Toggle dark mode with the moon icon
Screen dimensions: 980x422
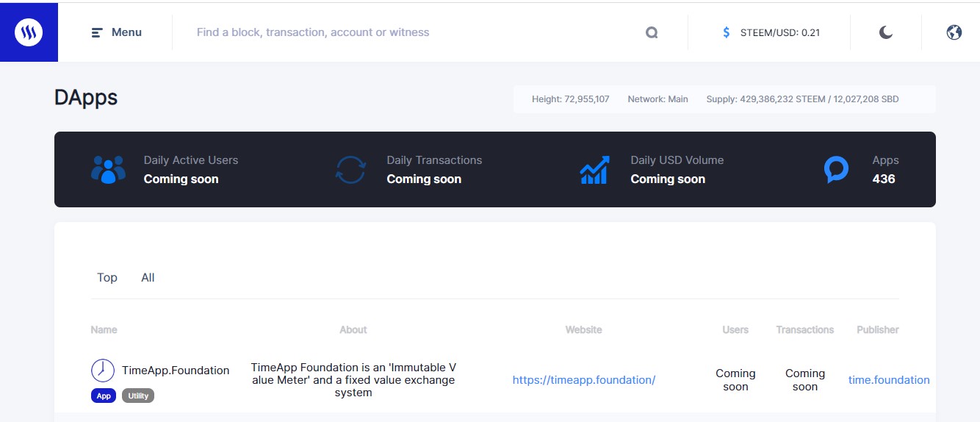click(886, 32)
